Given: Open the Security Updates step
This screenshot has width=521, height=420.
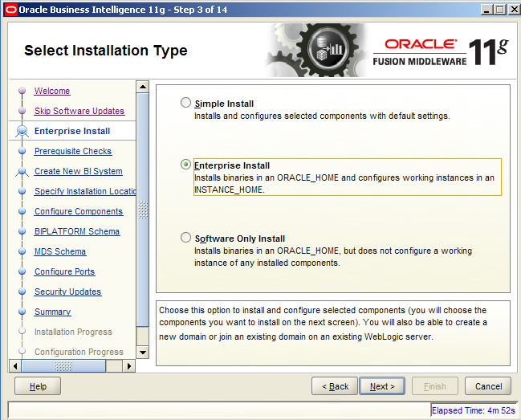Looking at the screenshot, I should point(67,292).
